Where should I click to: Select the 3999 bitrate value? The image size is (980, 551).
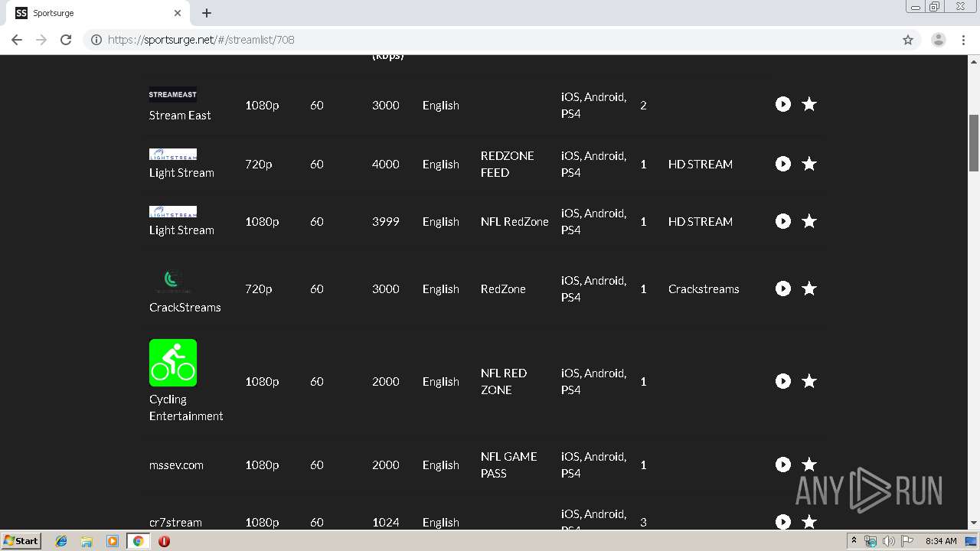pos(386,222)
